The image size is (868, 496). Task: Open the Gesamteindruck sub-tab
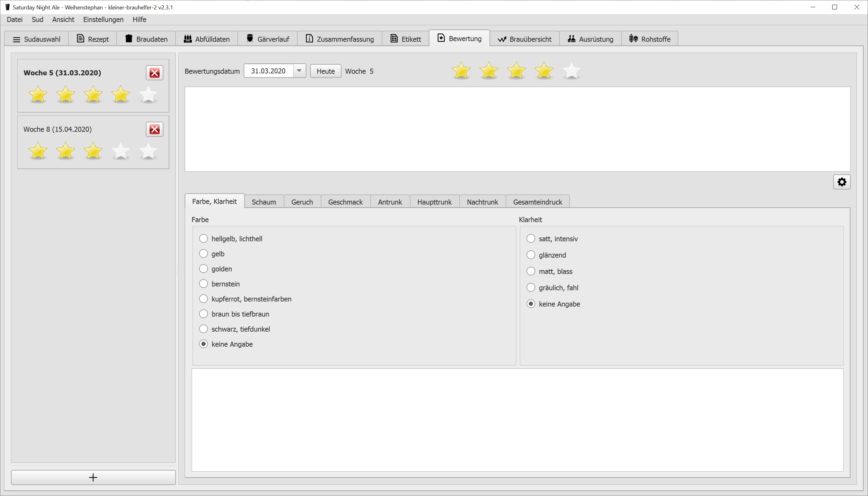pyautogui.click(x=537, y=202)
